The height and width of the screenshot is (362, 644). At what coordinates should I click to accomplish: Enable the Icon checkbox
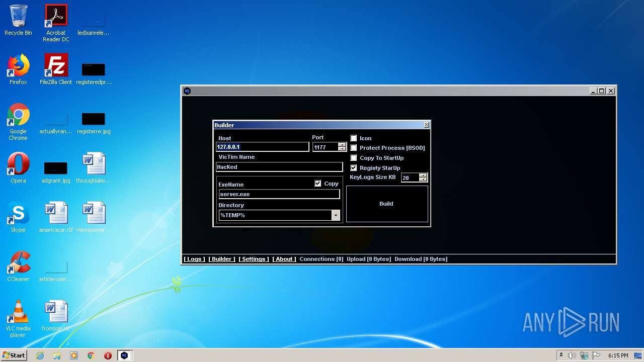(x=354, y=138)
